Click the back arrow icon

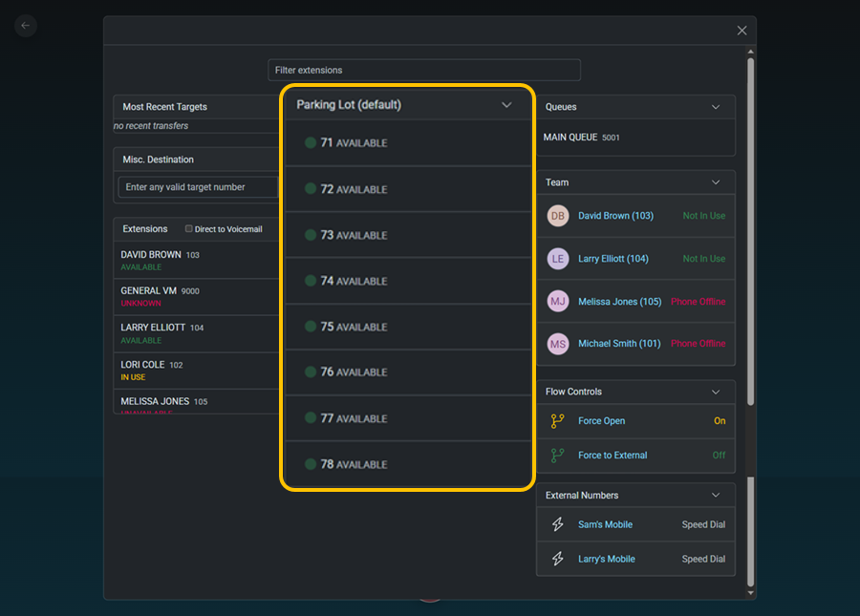[26, 26]
